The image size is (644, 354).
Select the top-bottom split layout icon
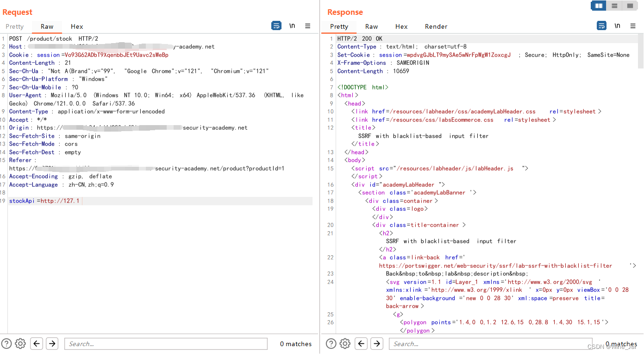click(614, 6)
